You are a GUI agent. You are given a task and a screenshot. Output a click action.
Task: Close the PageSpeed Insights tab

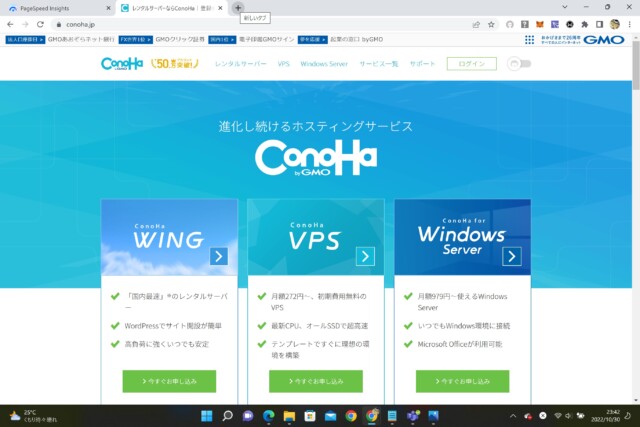coord(108,8)
